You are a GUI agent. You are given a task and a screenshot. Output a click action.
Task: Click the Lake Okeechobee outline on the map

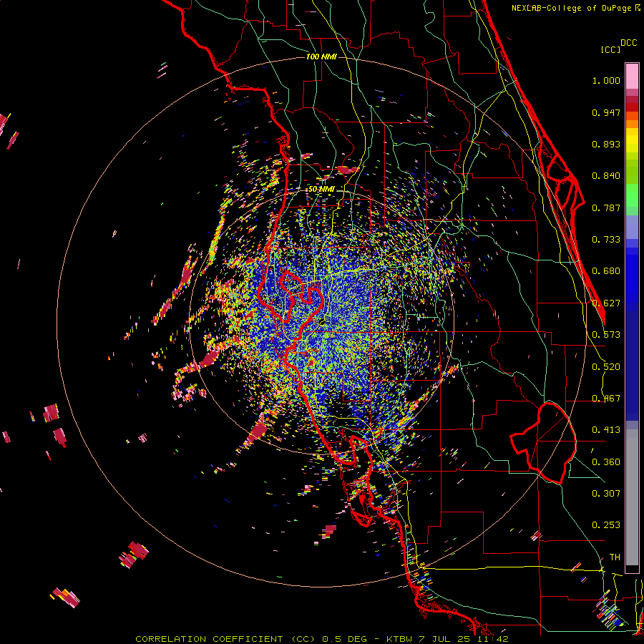point(543,443)
